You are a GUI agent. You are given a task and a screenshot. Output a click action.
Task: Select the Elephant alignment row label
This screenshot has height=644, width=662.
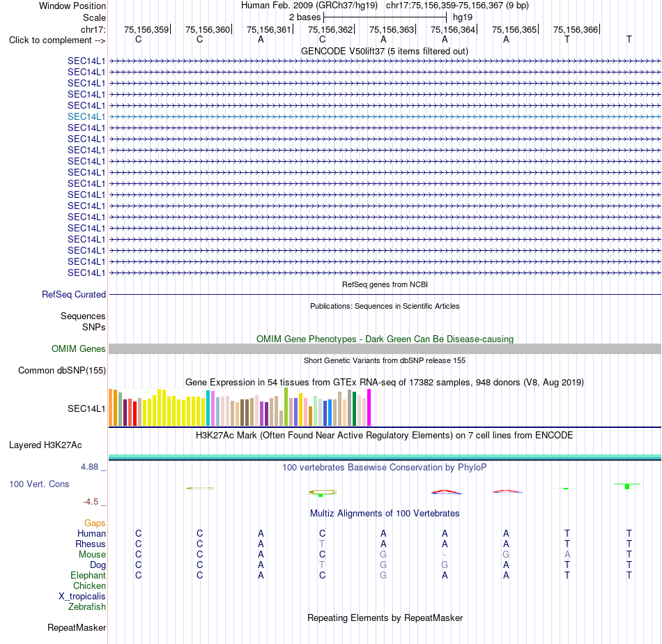88,575
